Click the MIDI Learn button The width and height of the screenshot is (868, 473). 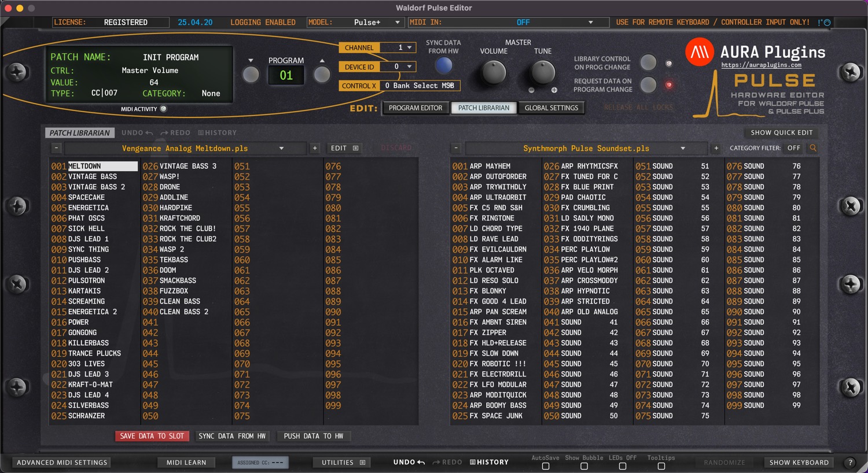click(x=186, y=463)
